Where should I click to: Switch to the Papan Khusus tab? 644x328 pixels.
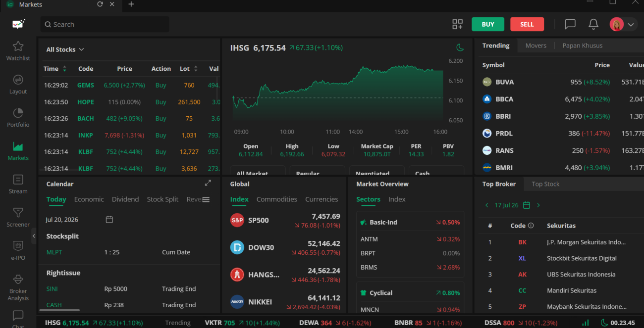(583, 46)
